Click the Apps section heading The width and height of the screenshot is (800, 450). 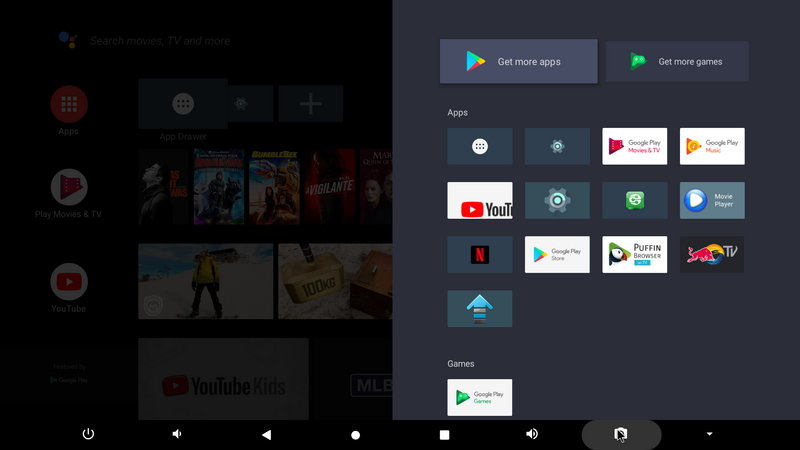(x=458, y=113)
